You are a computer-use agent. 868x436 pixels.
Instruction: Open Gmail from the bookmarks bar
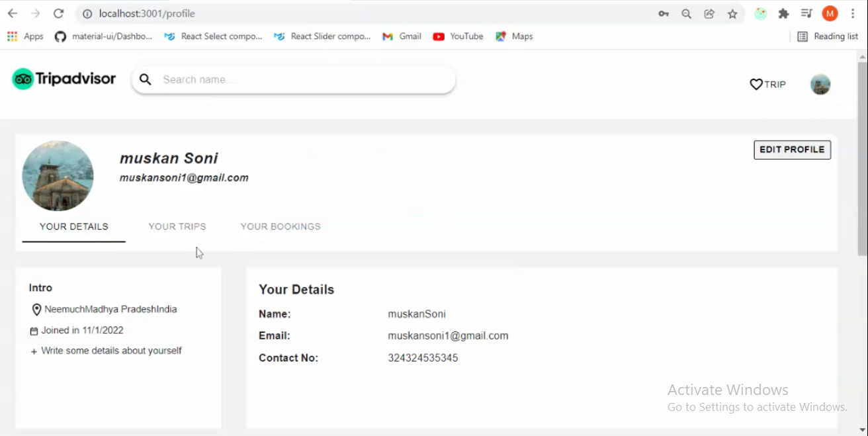coord(402,36)
